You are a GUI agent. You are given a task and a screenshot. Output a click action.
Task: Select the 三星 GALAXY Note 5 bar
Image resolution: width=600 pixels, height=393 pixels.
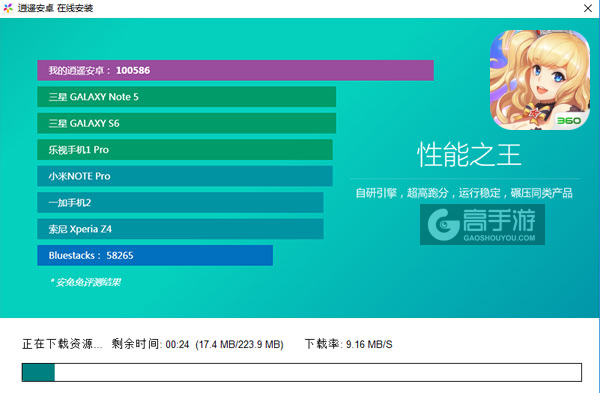tap(186, 97)
